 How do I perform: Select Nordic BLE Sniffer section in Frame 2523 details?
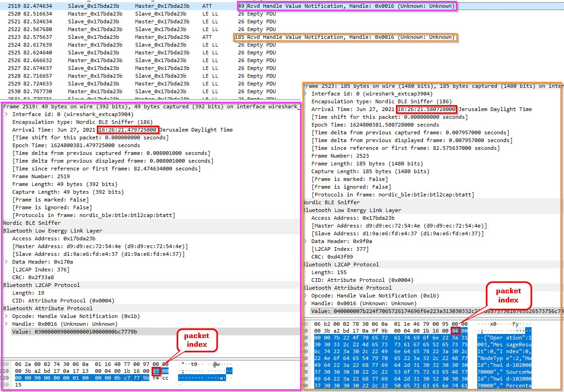point(433,202)
